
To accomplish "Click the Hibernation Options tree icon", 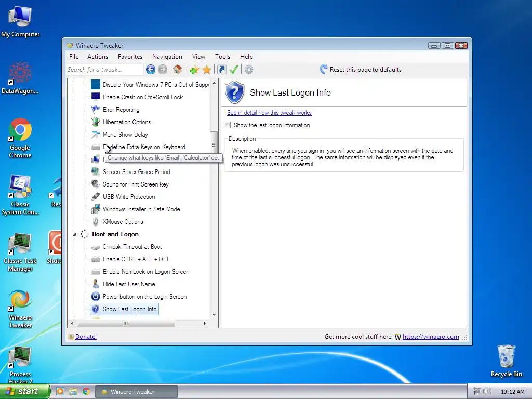I will [96, 122].
